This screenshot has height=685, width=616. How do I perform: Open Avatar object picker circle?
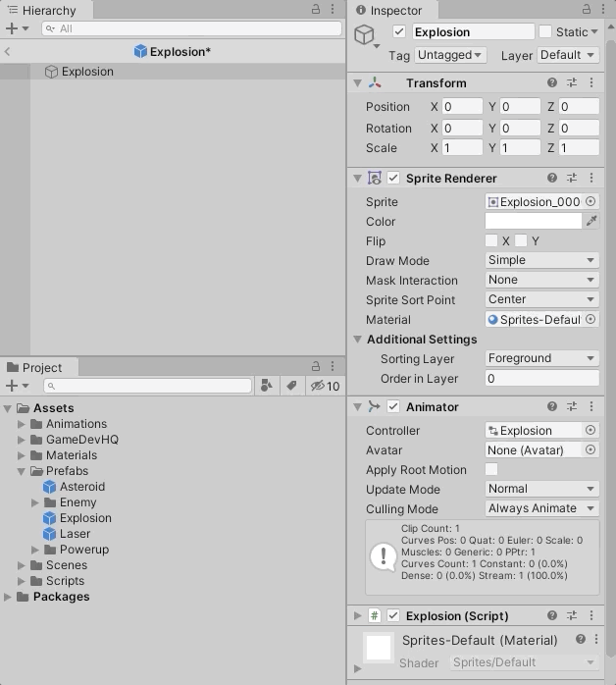pyautogui.click(x=590, y=449)
